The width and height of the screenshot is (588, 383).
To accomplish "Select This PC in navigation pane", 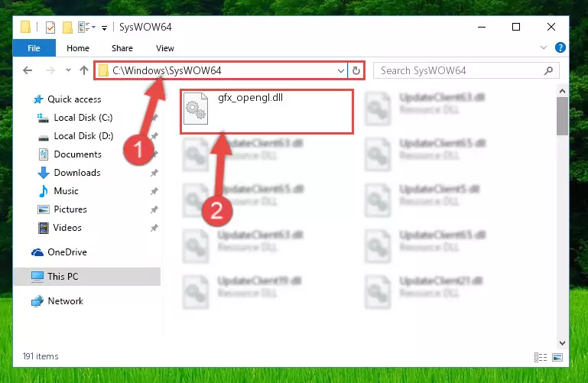I will click(63, 277).
